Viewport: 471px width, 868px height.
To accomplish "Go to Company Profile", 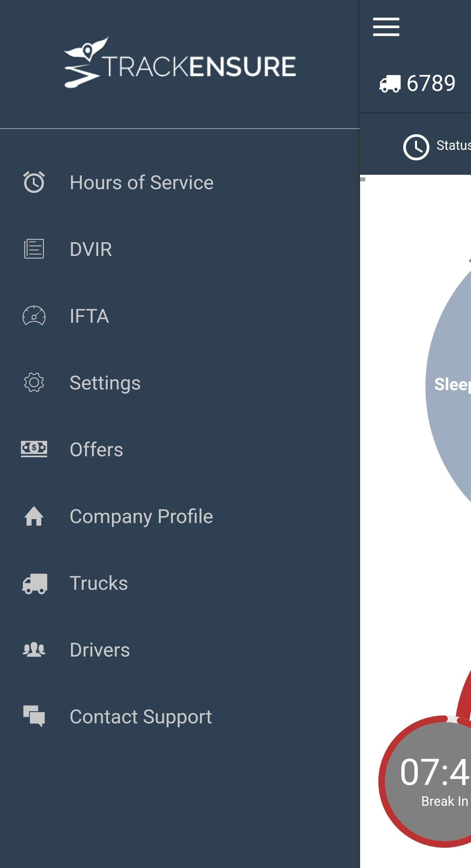I will (141, 516).
